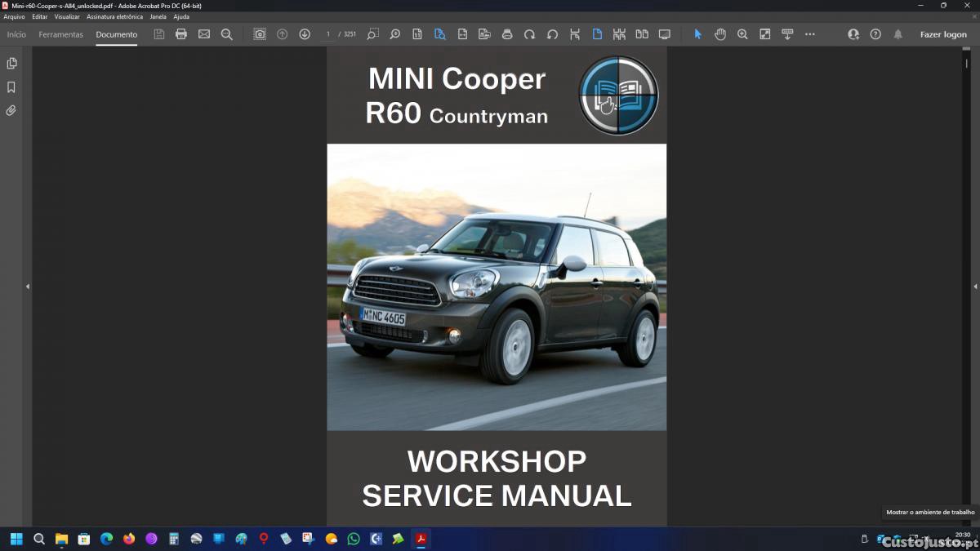
Task: Click the print file icon
Action: tap(181, 34)
